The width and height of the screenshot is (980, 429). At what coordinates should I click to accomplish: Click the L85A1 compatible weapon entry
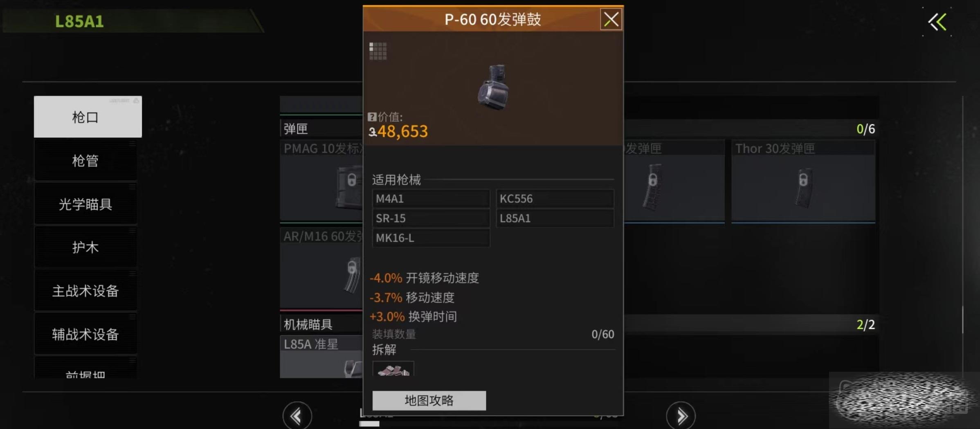(555, 218)
